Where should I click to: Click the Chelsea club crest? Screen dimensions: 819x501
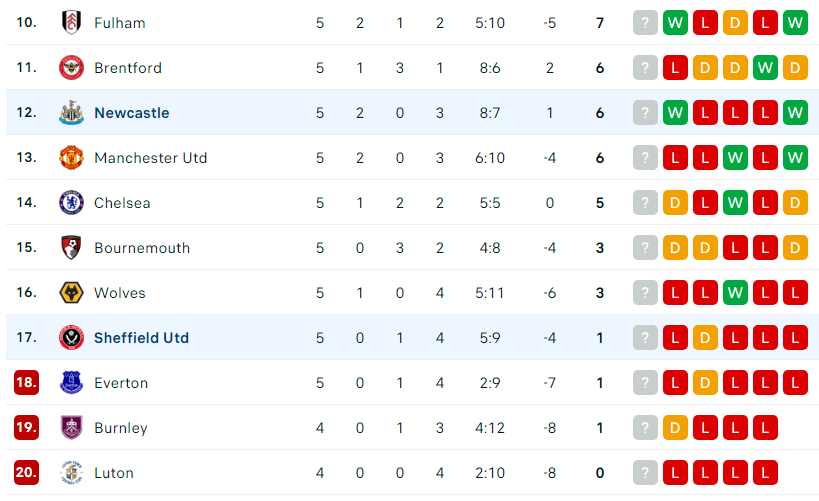72,202
